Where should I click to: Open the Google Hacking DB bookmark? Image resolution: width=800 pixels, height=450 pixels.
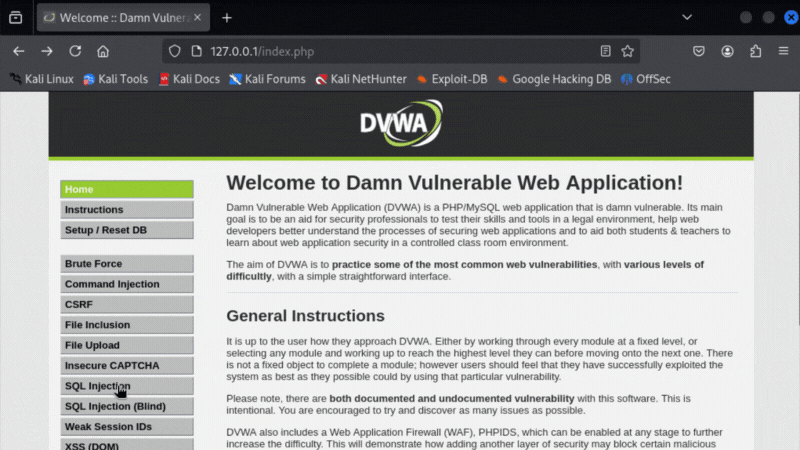click(554, 79)
